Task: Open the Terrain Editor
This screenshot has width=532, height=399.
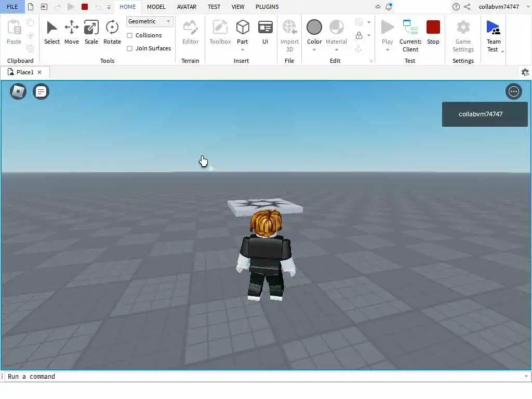Action: click(x=190, y=32)
